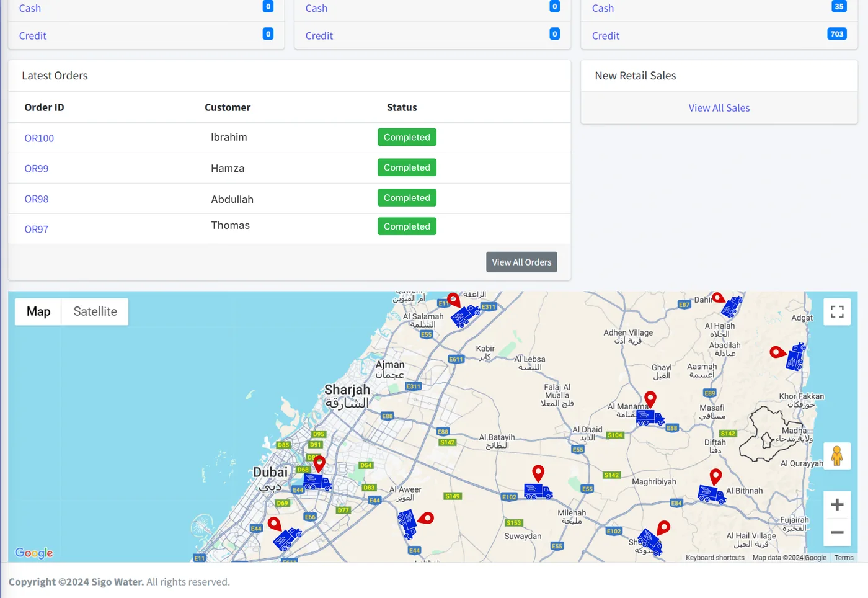Click Completed badge for Abdullah
The image size is (868, 598).
point(407,198)
